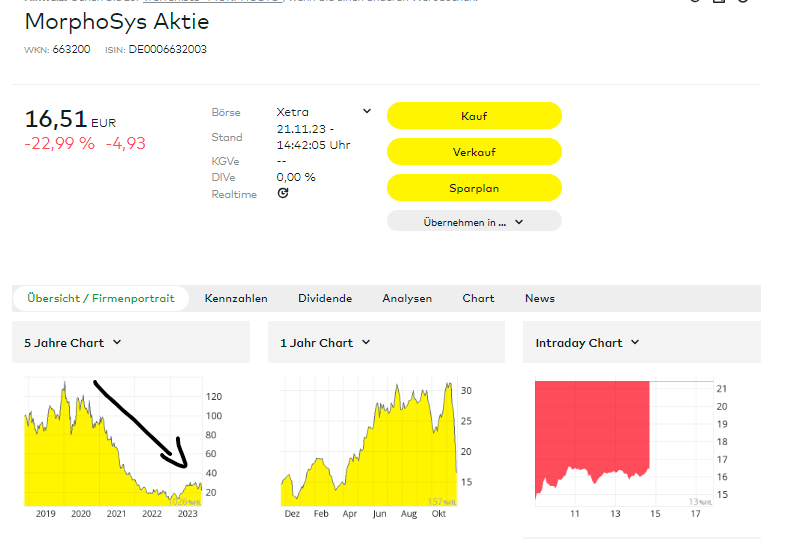Select the Übersicht / Firmenportrait tab
Viewport: 786px width, 539px height.
(x=101, y=298)
